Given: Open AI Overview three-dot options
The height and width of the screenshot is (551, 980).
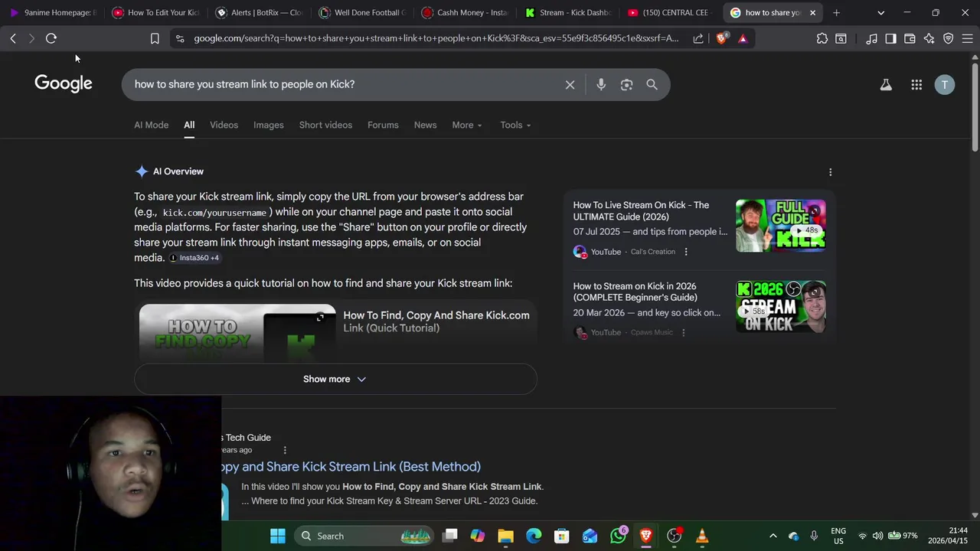Looking at the screenshot, I should tap(830, 172).
